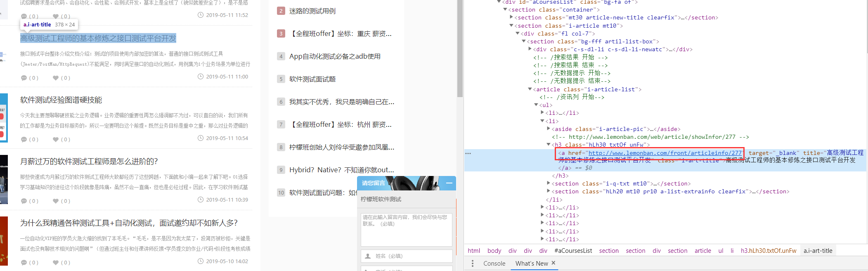
Task: Open App自动化测试必备之adb使用 from ranking list
Action: pyautogui.click(x=335, y=57)
